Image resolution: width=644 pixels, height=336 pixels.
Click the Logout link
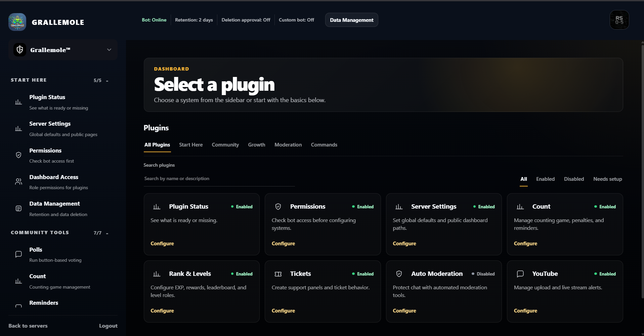[108, 326]
